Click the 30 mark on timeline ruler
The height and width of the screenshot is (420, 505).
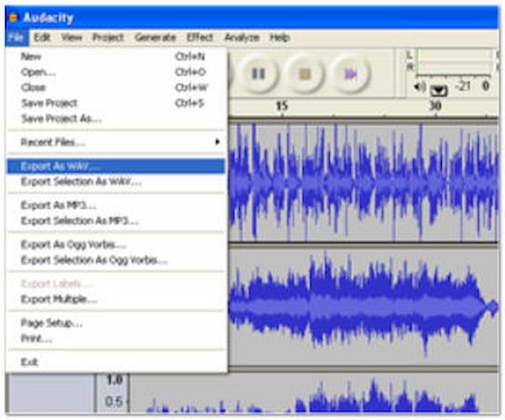[435, 105]
